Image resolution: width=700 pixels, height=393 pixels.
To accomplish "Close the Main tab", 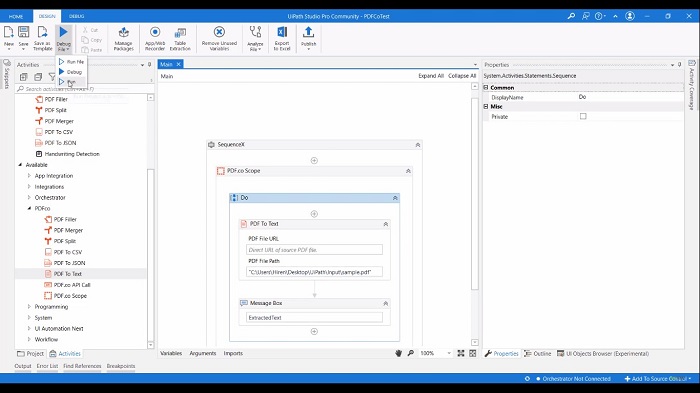I will point(179,64).
